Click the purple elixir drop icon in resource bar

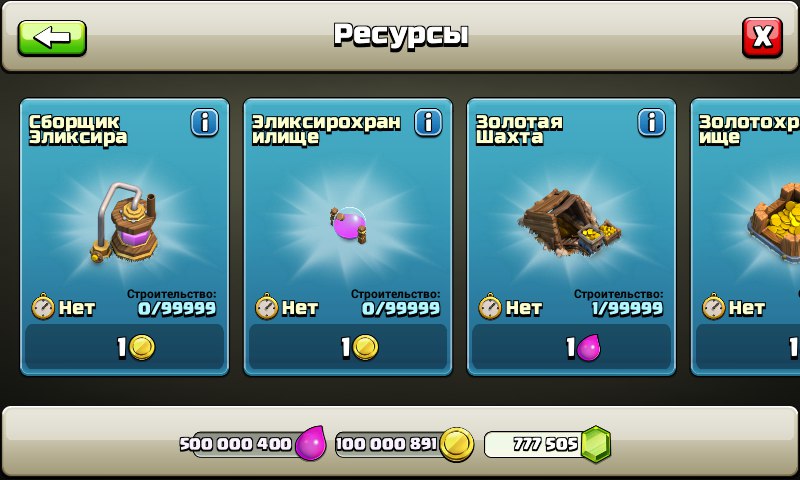(311, 443)
